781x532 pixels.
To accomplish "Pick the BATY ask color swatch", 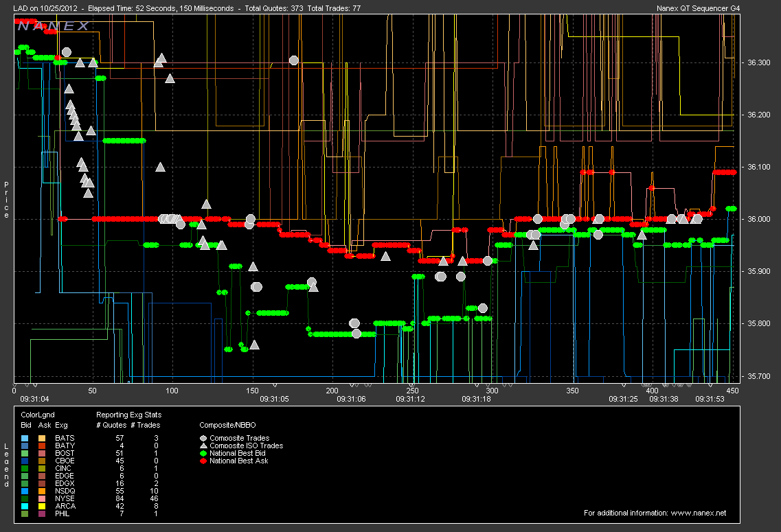I will coord(42,446).
